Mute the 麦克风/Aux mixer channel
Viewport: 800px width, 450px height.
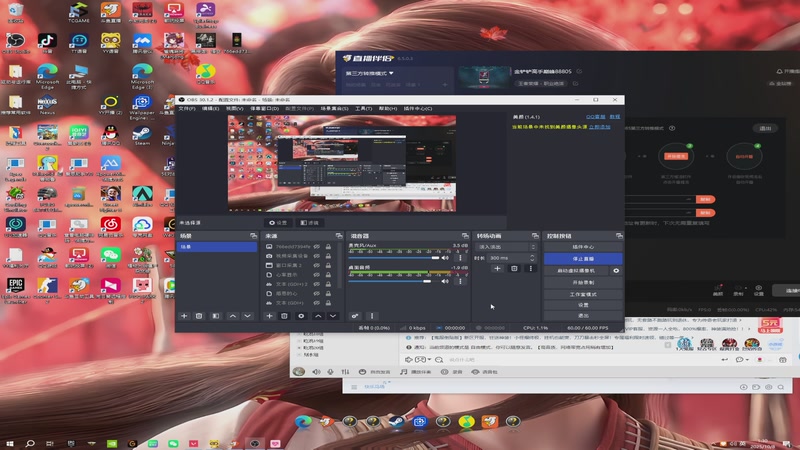tap(445, 258)
